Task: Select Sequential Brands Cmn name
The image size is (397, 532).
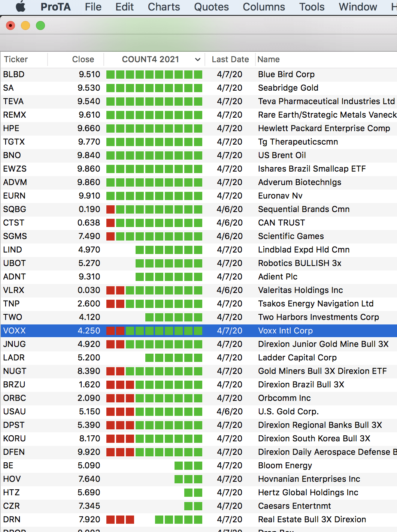Action: tap(303, 209)
